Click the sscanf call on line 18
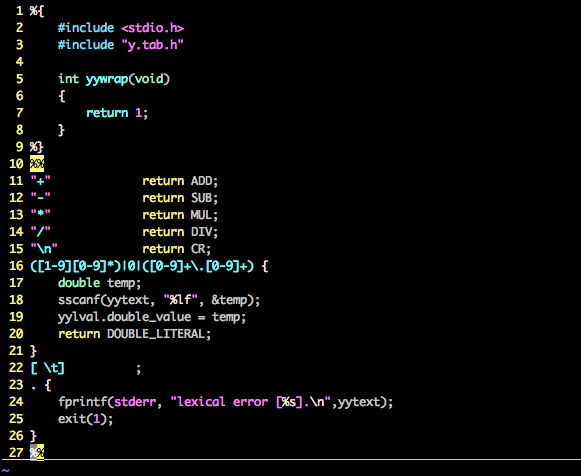Screen dimensions: 581x476 159,300
